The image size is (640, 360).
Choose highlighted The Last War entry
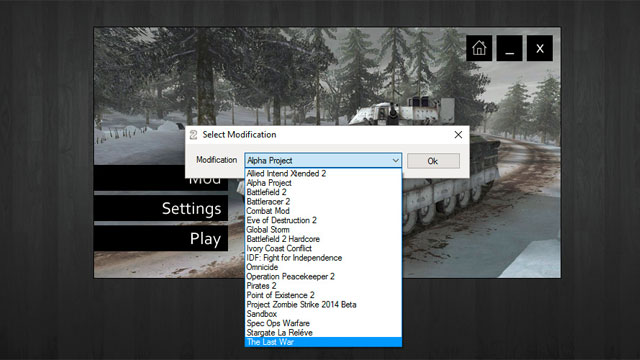tap(323, 342)
